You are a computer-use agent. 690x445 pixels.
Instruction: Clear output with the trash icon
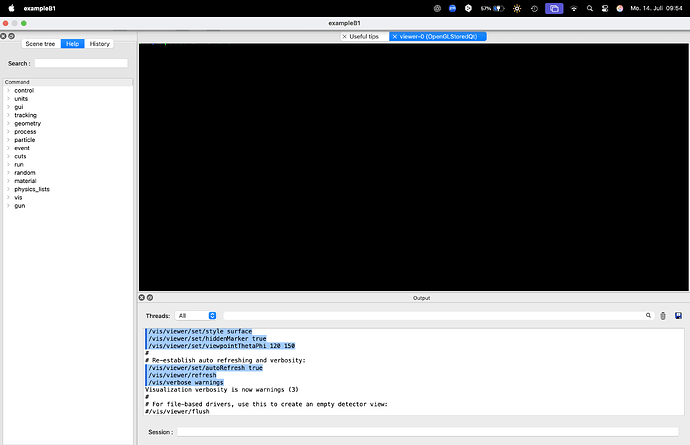[663, 316]
